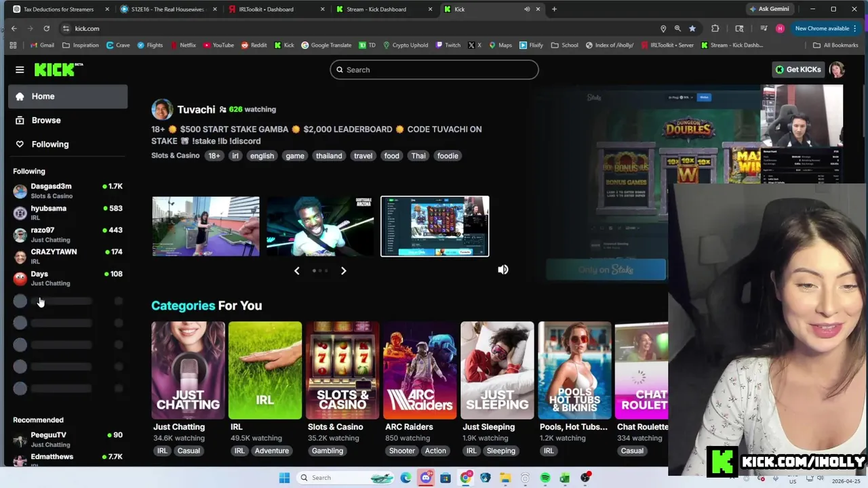Click the thailand tag
868x488 pixels.
tap(329, 156)
